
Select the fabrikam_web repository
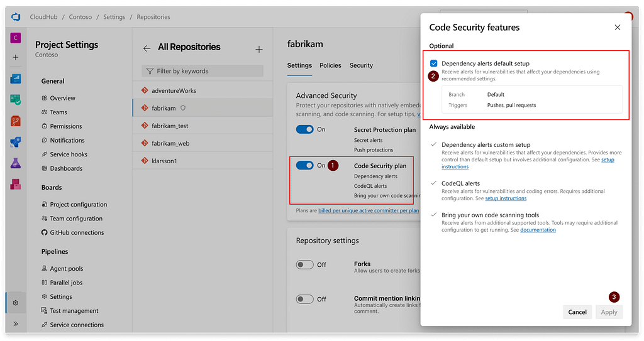[170, 143]
